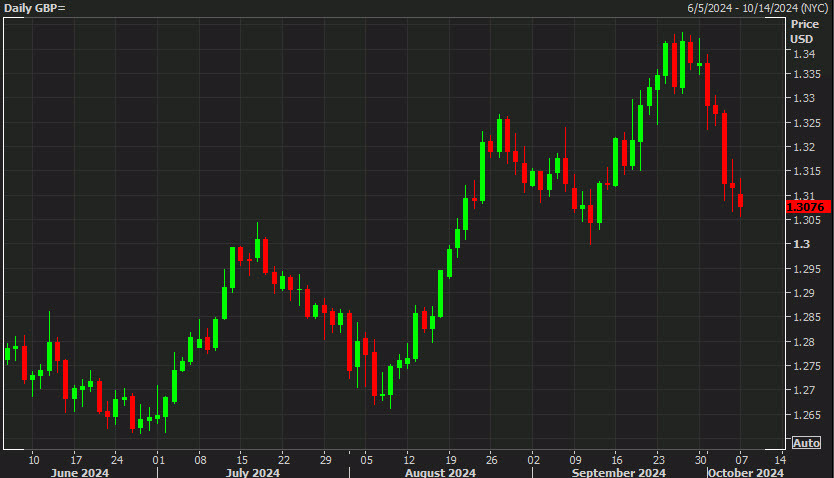Select the 1.285 price axis label
The image size is (834, 478).
click(x=806, y=317)
